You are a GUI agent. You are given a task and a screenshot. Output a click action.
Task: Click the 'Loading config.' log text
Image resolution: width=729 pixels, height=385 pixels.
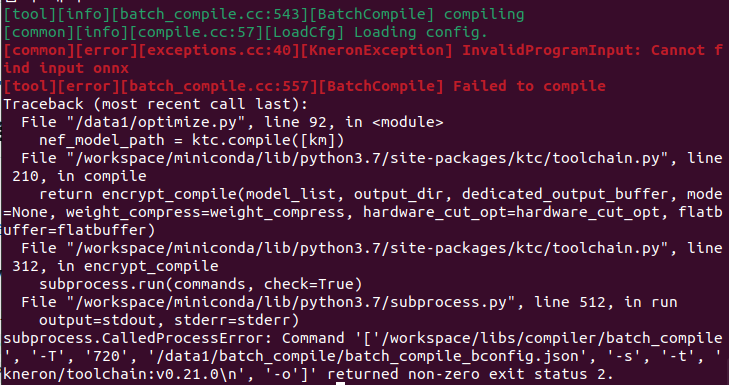[x=421, y=33]
